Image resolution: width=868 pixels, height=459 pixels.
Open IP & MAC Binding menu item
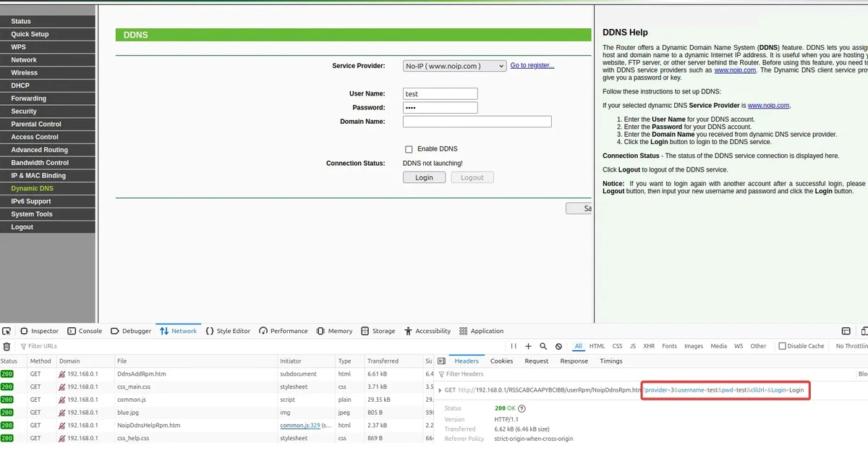[x=48, y=175]
